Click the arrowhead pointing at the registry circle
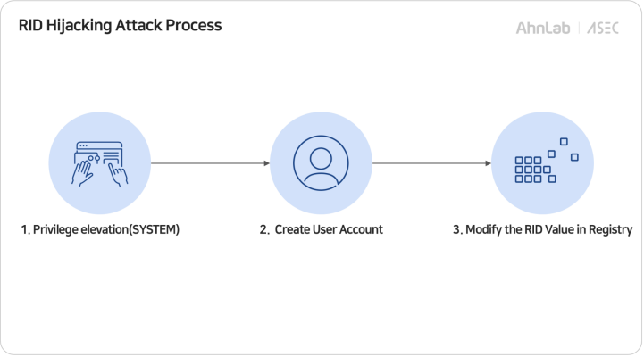 tap(488, 163)
